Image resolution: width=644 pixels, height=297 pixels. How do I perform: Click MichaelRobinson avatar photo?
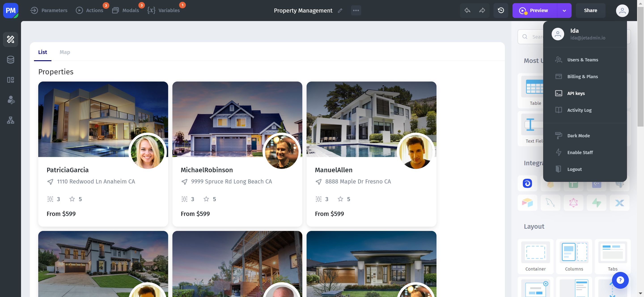click(x=282, y=152)
